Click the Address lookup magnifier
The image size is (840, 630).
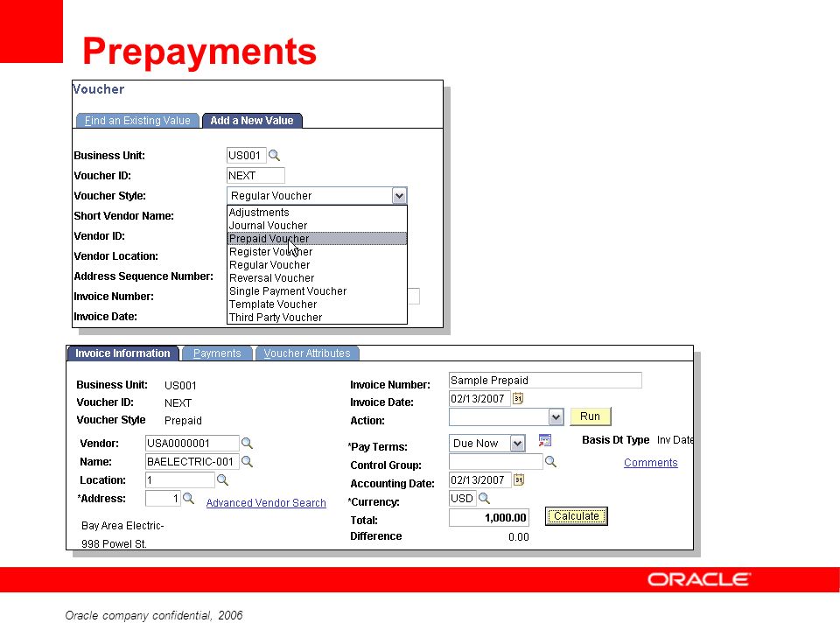click(x=188, y=498)
